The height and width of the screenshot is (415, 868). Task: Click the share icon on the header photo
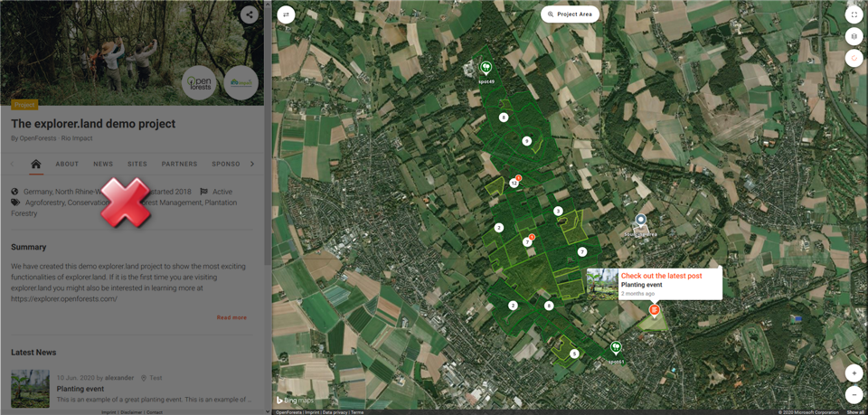click(250, 15)
